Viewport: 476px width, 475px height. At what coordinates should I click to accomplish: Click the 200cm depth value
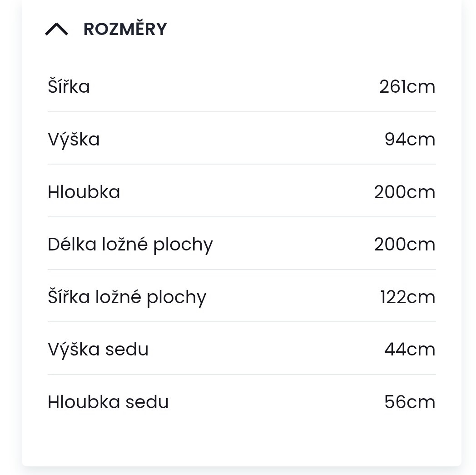click(x=404, y=192)
